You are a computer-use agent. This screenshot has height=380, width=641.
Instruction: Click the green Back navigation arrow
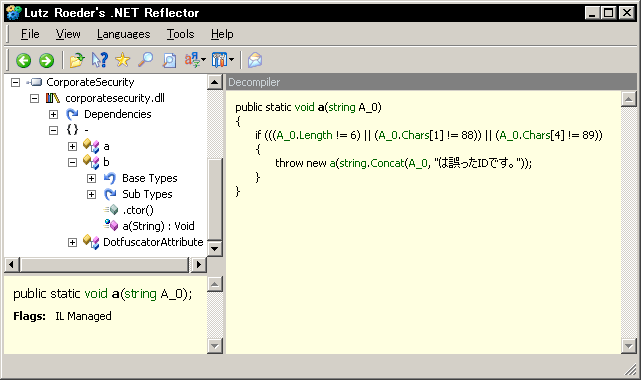click(x=24, y=60)
